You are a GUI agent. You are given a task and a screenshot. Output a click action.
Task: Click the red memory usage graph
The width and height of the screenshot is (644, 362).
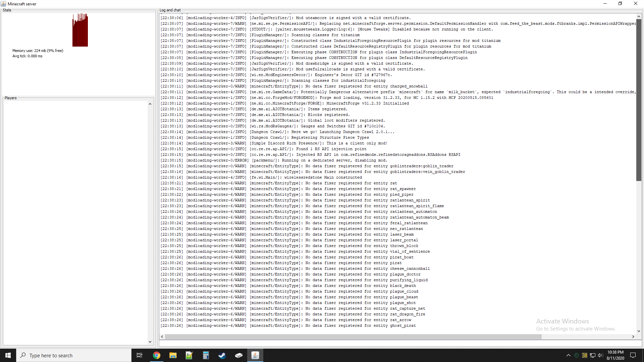coord(80,30)
